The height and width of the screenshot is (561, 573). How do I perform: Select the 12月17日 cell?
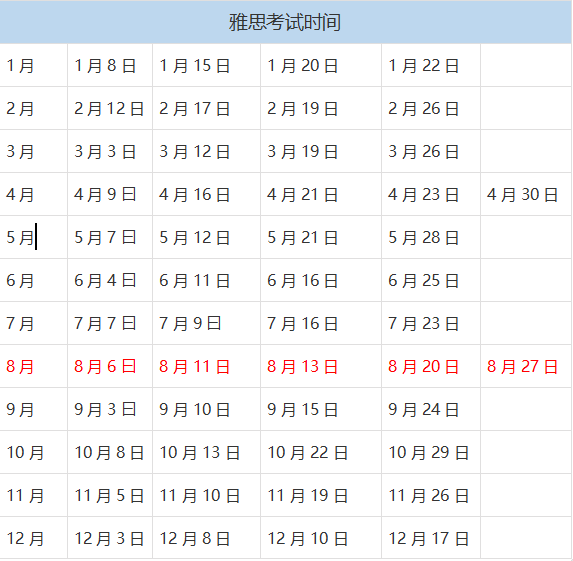pos(431,538)
